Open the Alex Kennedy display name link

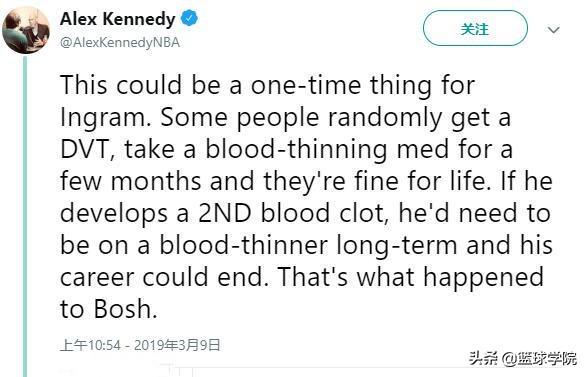(x=117, y=19)
